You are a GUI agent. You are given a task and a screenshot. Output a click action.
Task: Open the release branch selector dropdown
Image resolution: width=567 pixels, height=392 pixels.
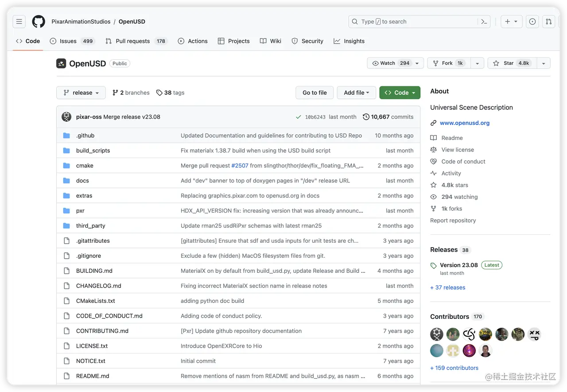pos(81,93)
